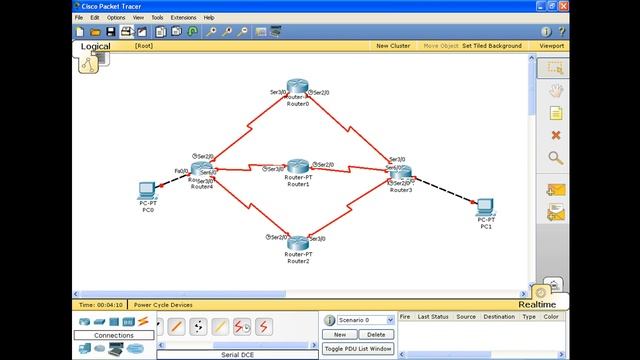Select the PC0 computer
Viewport: 640px width, 360px height.
pyautogui.click(x=147, y=191)
